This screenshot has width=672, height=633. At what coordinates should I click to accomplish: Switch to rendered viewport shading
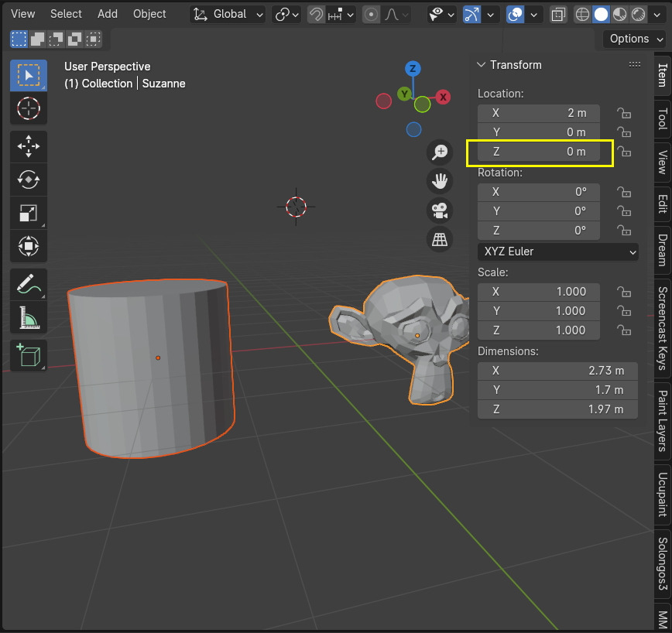[x=638, y=15]
